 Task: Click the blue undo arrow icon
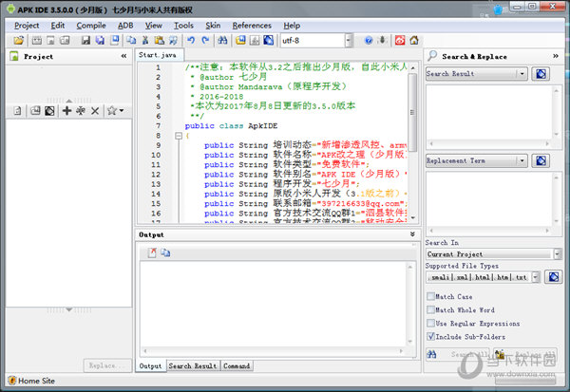(x=191, y=40)
